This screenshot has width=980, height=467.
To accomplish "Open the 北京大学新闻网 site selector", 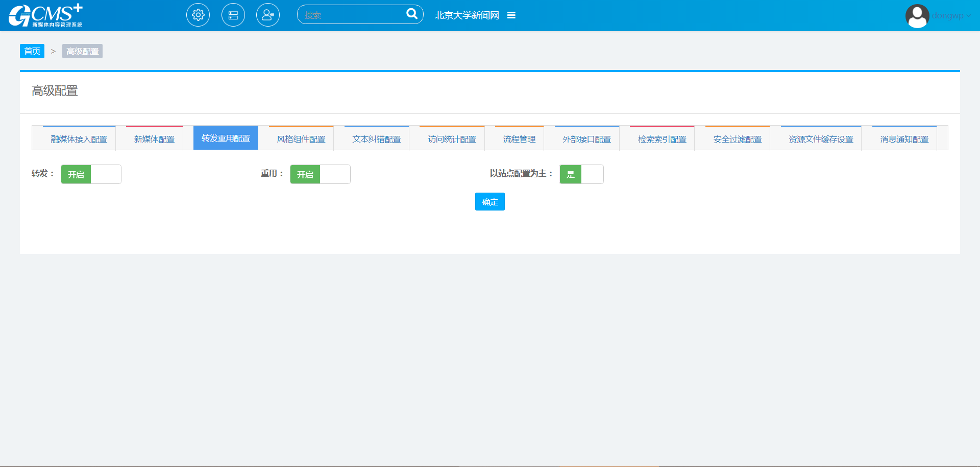I will pyautogui.click(x=467, y=15).
